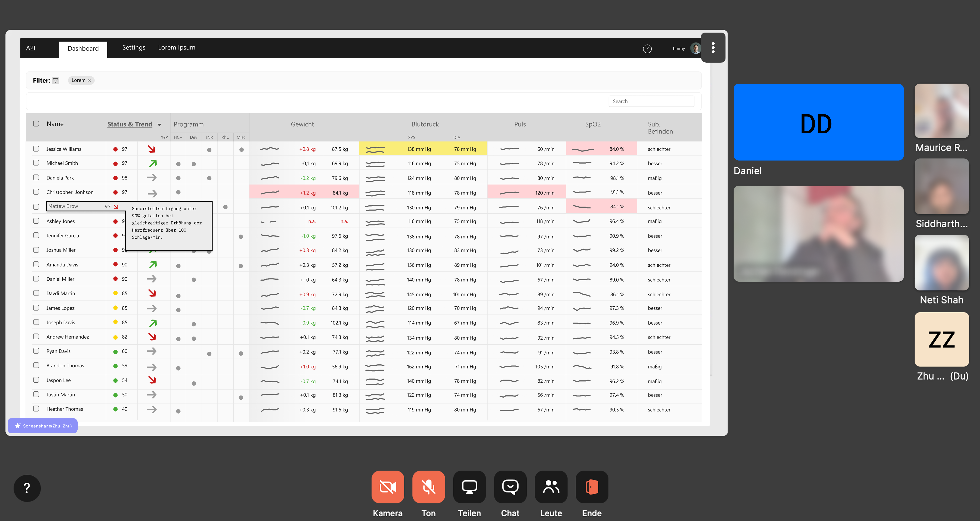Leave meeting with the Ende icon
The height and width of the screenshot is (521, 980).
(592, 487)
